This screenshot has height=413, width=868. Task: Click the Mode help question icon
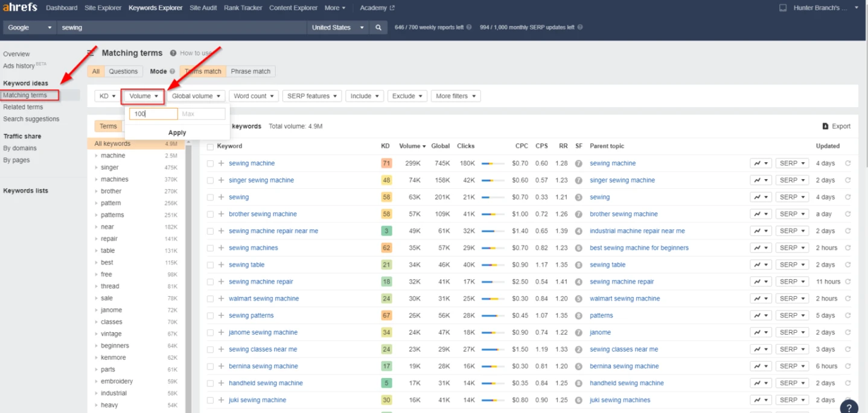172,71
